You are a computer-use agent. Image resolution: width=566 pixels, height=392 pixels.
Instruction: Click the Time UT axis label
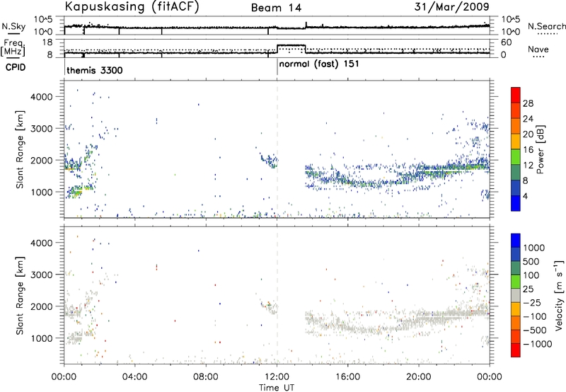[277, 388]
